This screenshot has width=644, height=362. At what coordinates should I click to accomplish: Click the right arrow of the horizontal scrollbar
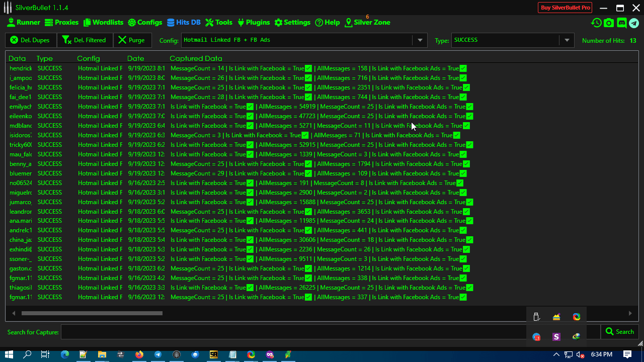(630, 313)
